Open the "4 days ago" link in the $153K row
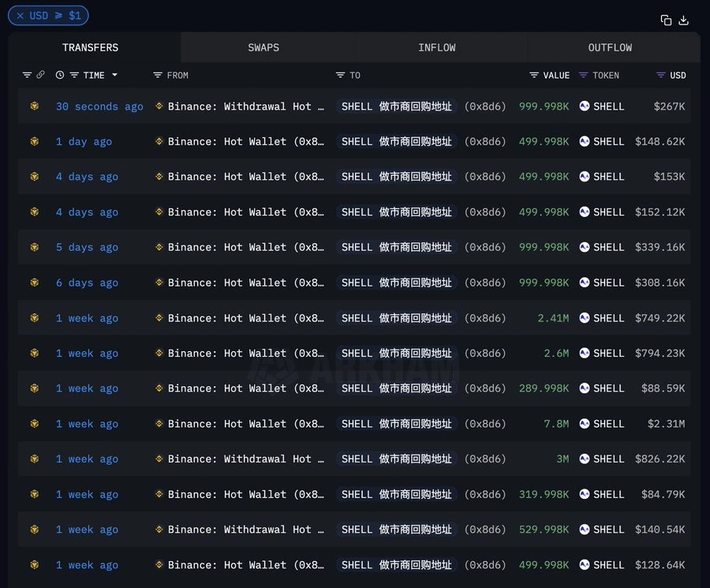Viewport: 710px width, 588px height. [87, 177]
